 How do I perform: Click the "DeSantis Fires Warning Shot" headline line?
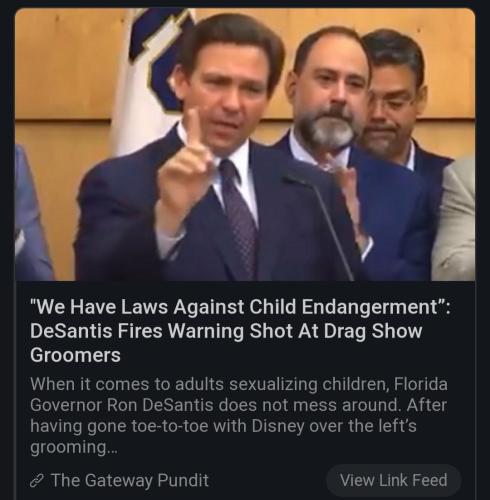click(x=226, y=331)
